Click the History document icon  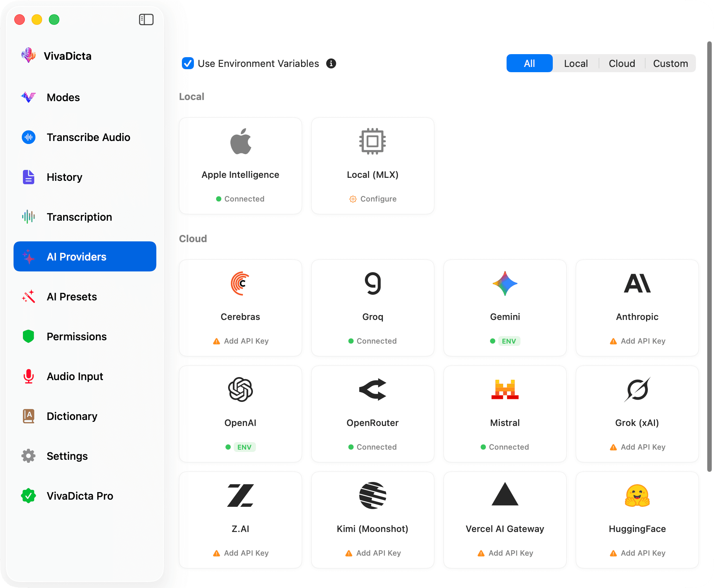click(28, 177)
